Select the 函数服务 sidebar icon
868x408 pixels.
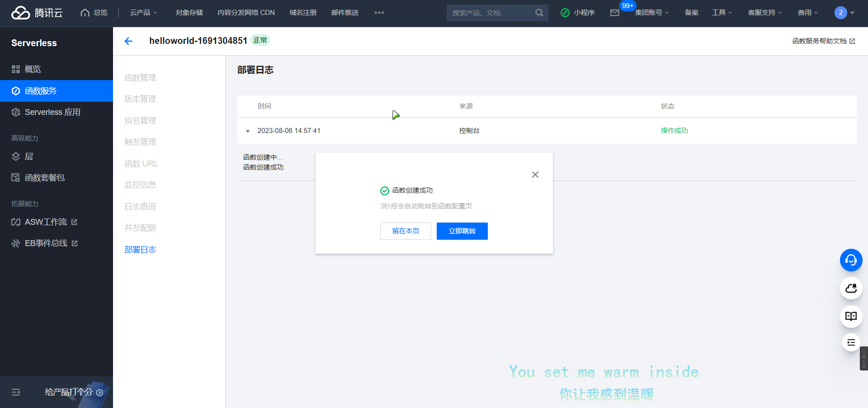pos(16,90)
